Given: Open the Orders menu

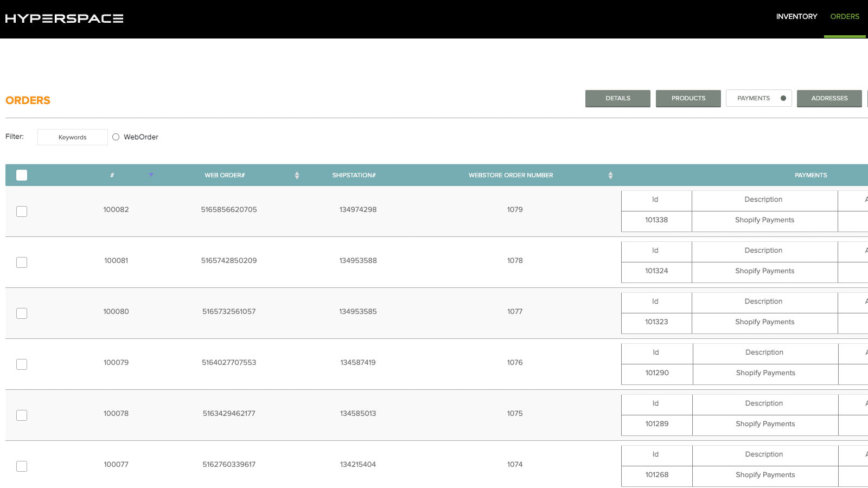Looking at the screenshot, I should click(x=845, y=16).
